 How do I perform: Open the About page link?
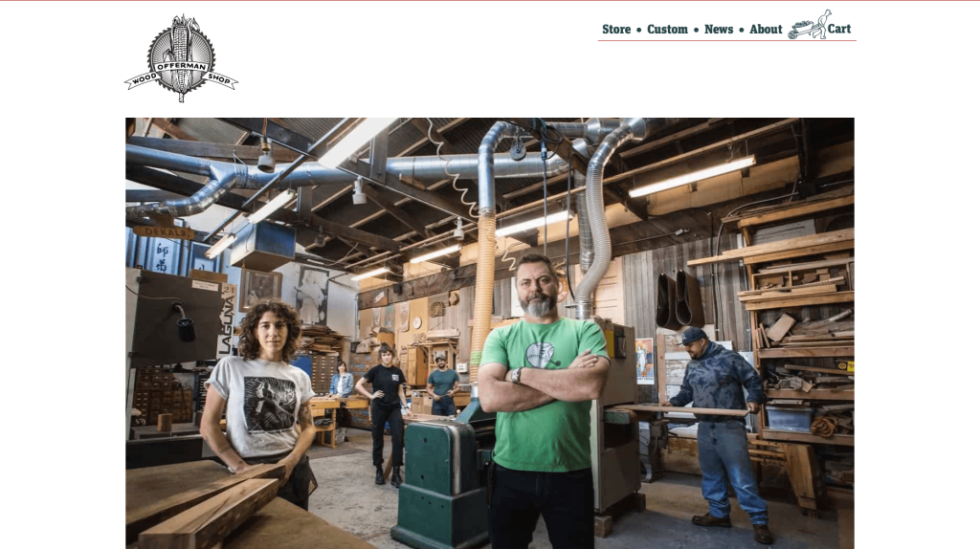click(x=766, y=30)
